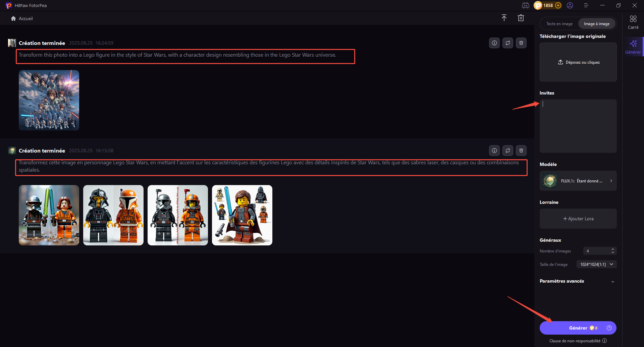Delete the 16:15:38 creation entry
644x347 pixels.
(x=521, y=151)
